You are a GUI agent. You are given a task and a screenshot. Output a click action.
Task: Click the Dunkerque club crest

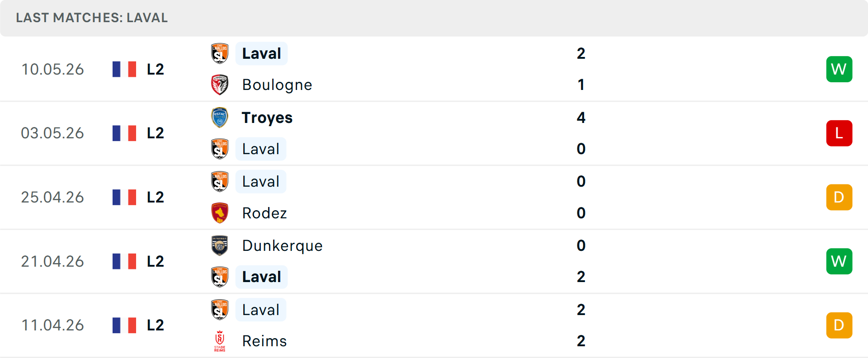click(220, 245)
